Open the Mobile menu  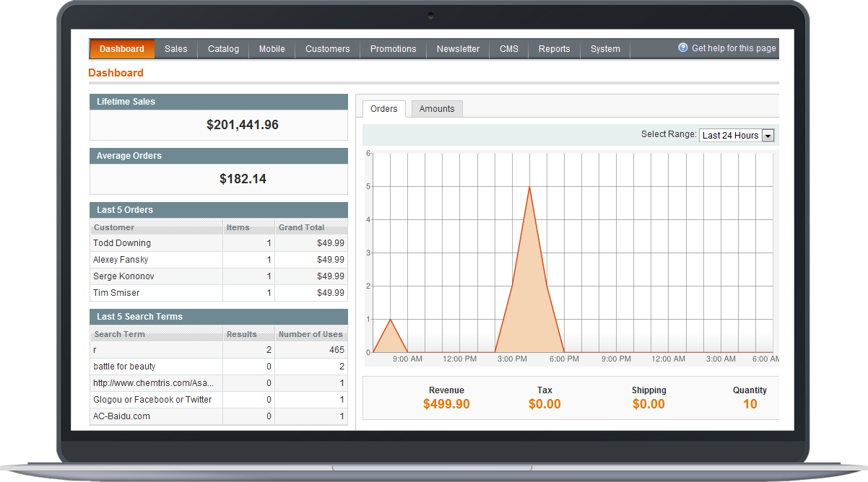tap(272, 48)
